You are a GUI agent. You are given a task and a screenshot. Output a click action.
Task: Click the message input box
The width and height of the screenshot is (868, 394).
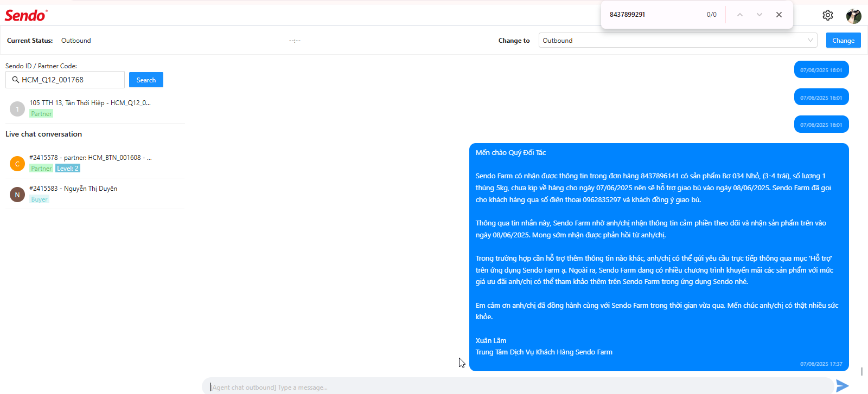[x=518, y=386]
